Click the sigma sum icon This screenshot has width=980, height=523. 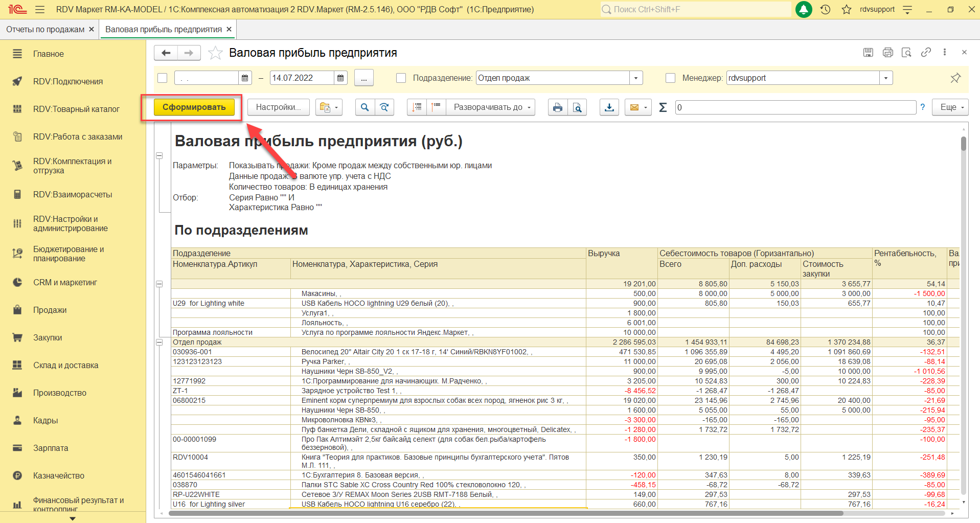coord(663,107)
